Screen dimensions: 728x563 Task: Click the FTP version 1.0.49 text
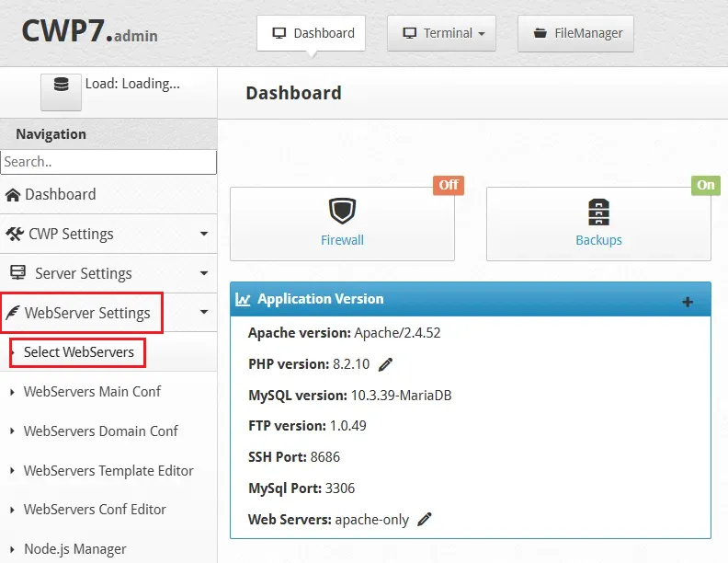[x=347, y=426]
